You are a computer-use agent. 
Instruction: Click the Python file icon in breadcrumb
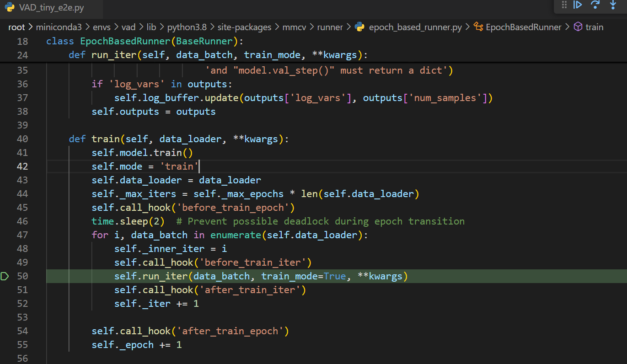point(360,27)
